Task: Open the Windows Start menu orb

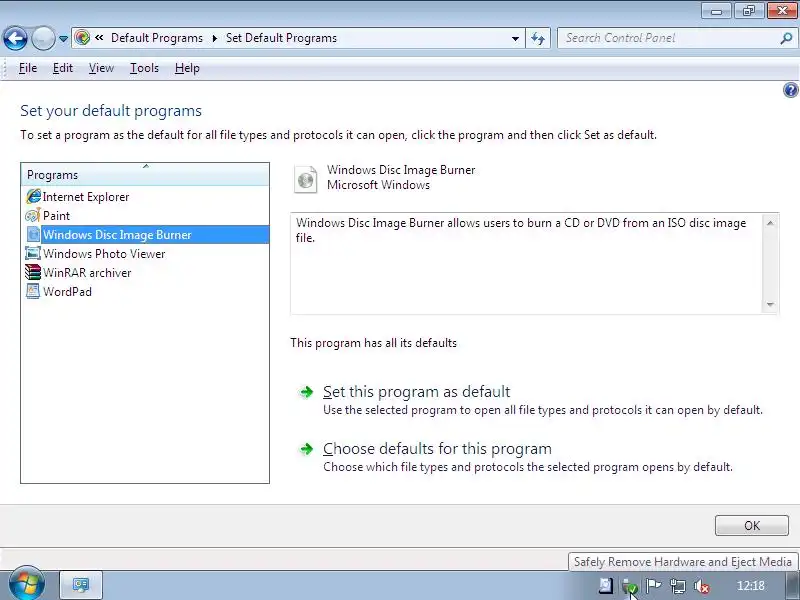Action: coord(27,584)
